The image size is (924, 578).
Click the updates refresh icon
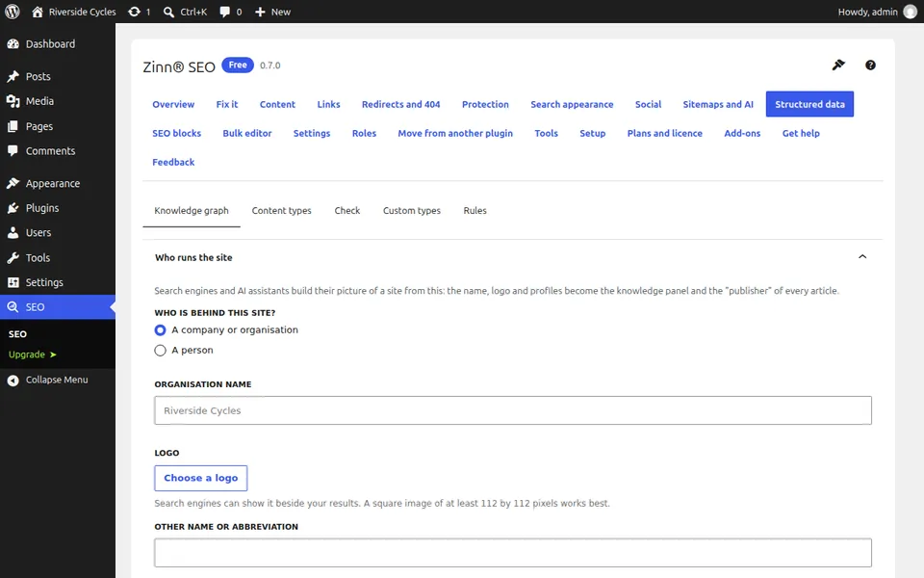pos(135,12)
